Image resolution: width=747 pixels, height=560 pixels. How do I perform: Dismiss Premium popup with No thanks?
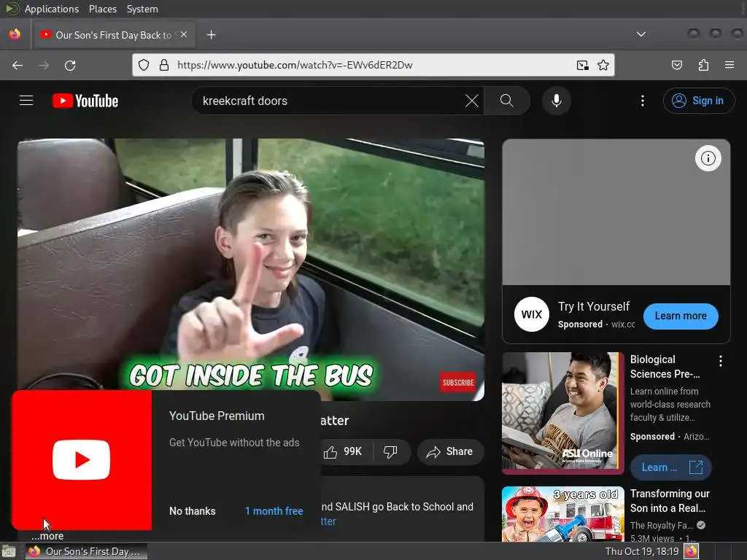(193, 511)
